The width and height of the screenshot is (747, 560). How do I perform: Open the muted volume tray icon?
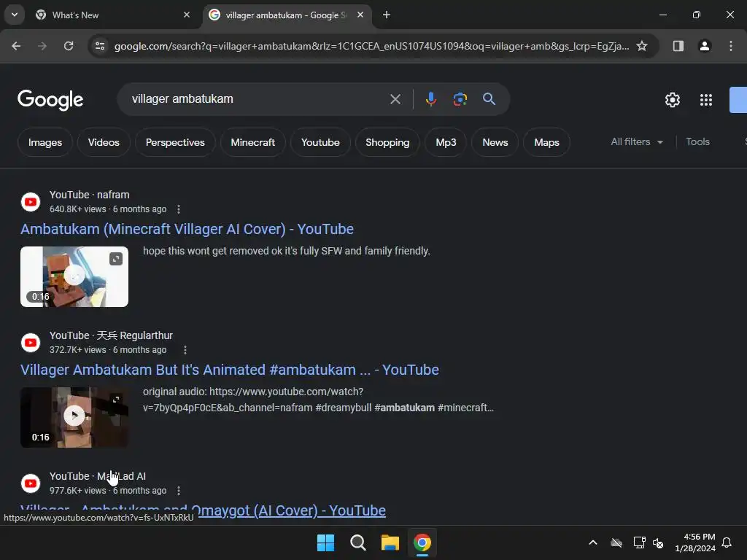point(658,542)
